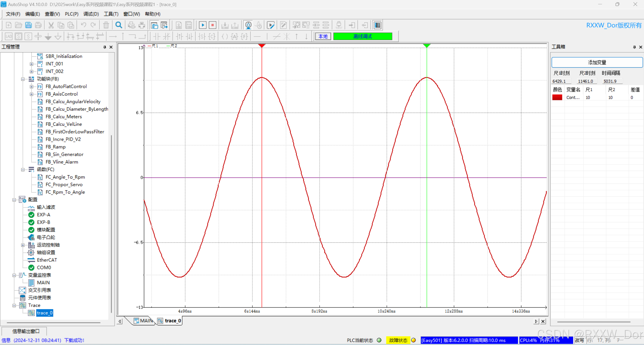Viewport: 644px width, 345px height.
Task: Pin the 工程管理 panel
Action: pyautogui.click(x=105, y=47)
